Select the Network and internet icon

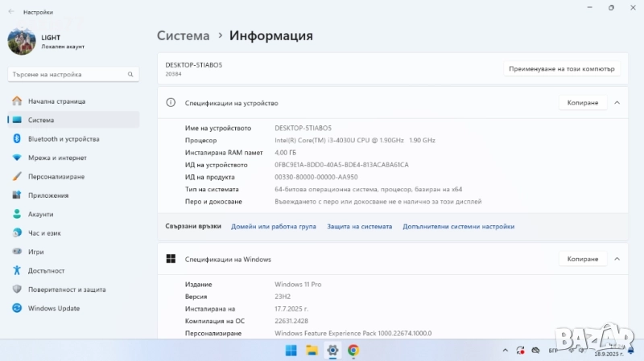[x=16, y=158]
